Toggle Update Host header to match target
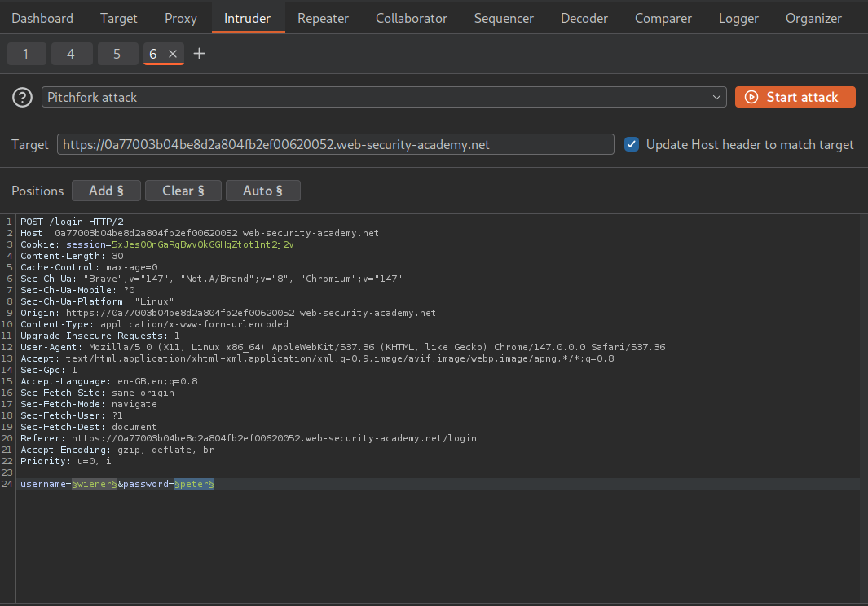 (631, 144)
